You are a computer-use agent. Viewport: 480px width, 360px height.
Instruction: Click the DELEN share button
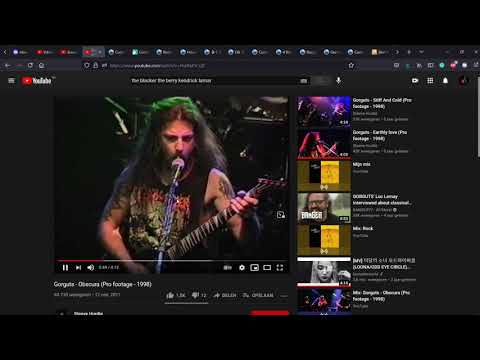pos(225,295)
